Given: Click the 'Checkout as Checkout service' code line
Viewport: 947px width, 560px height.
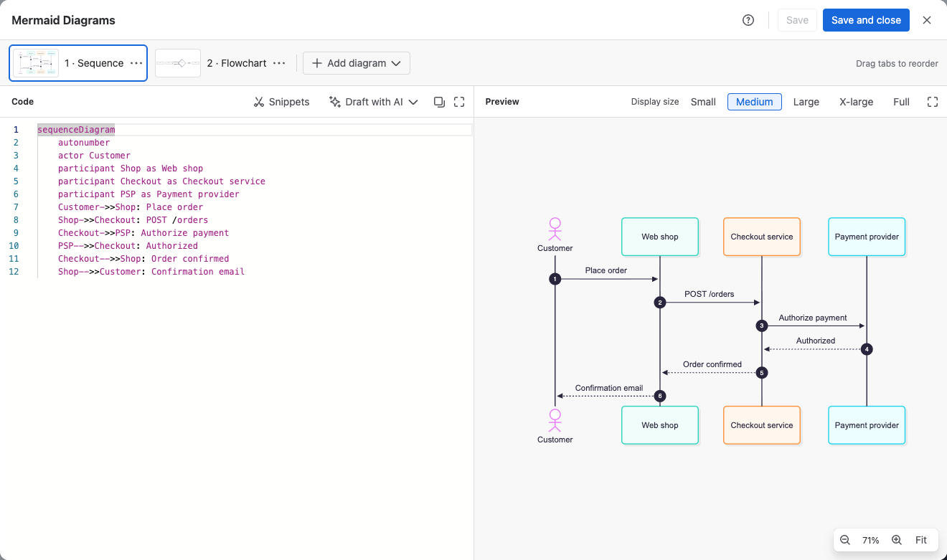Looking at the screenshot, I should pyautogui.click(x=161, y=181).
